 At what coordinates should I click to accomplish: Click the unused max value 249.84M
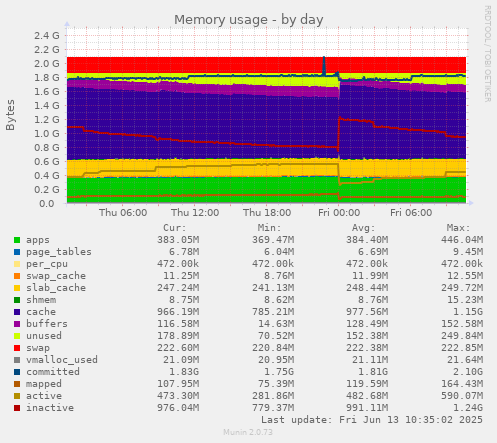tap(462, 336)
